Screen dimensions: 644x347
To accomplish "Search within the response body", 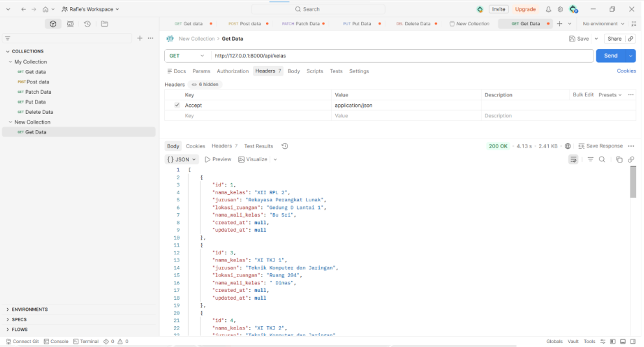I will [x=602, y=159].
